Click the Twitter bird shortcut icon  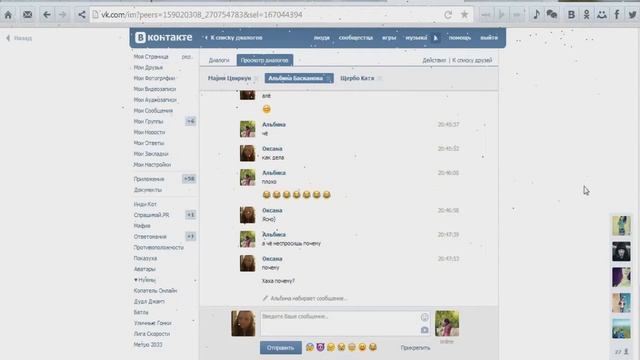(632, 15)
